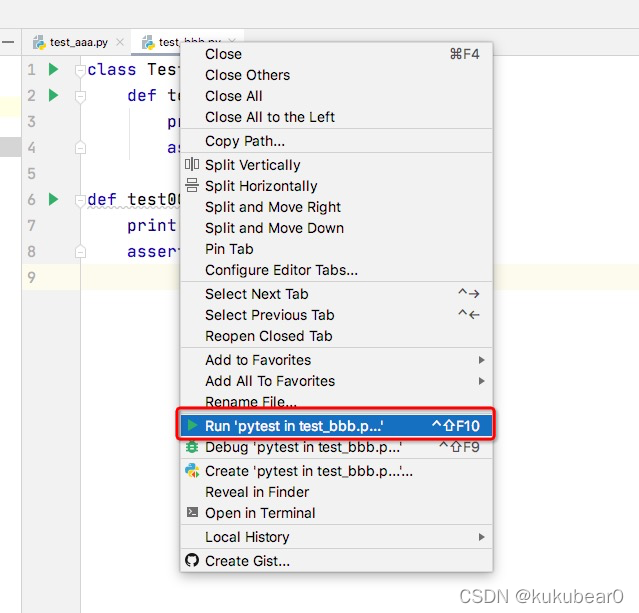Expand the Add to Favorites submenu arrow
This screenshot has width=639, height=613.
tap(481, 360)
